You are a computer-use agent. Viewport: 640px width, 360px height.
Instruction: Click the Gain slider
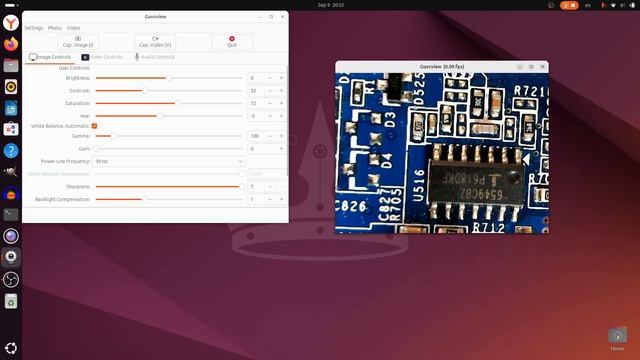tap(169, 149)
